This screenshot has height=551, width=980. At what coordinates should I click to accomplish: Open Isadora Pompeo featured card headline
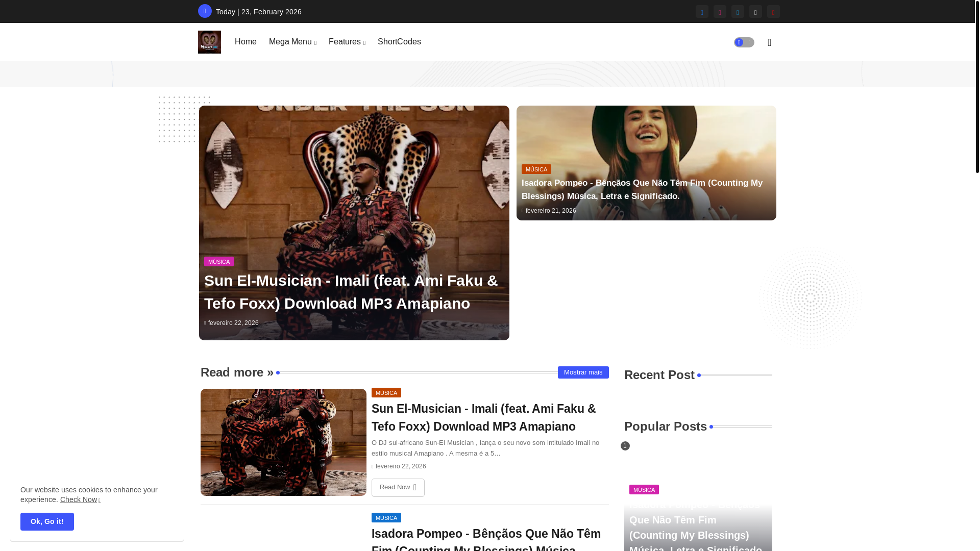pyautogui.click(x=642, y=189)
